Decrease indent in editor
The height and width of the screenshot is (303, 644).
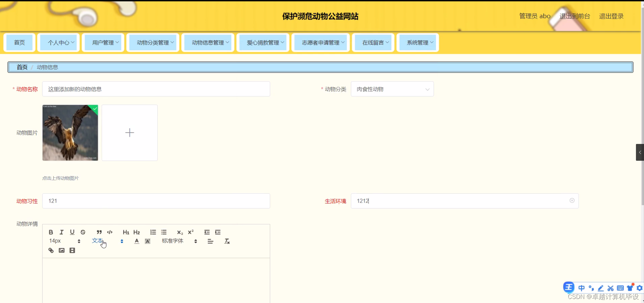tap(207, 232)
